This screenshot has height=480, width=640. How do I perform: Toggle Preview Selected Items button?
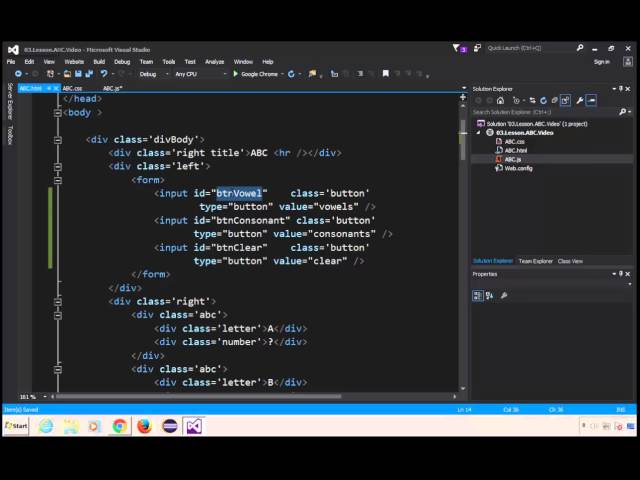(x=591, y=100)
